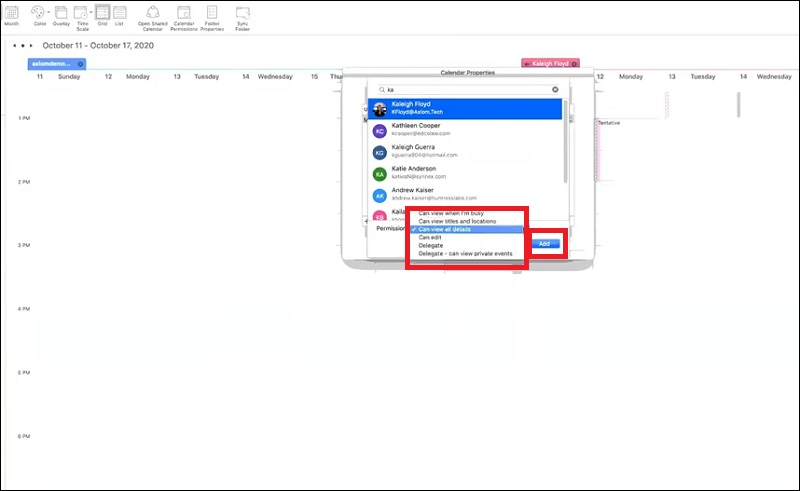The height and width of the screenshot is (491, 800).
Task: Click the Monday 12 header in axiomdemo calendar
Action: point(127,77)
